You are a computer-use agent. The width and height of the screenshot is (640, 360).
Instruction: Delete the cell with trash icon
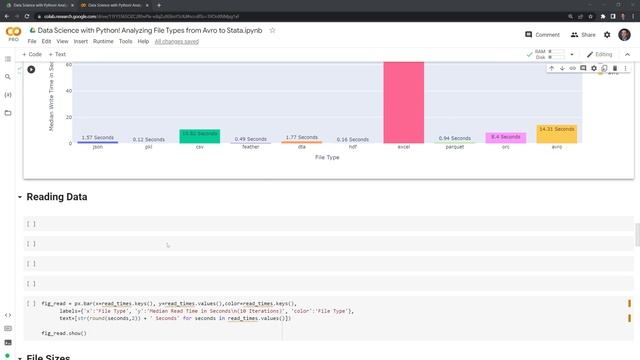(x=615, y=68)
